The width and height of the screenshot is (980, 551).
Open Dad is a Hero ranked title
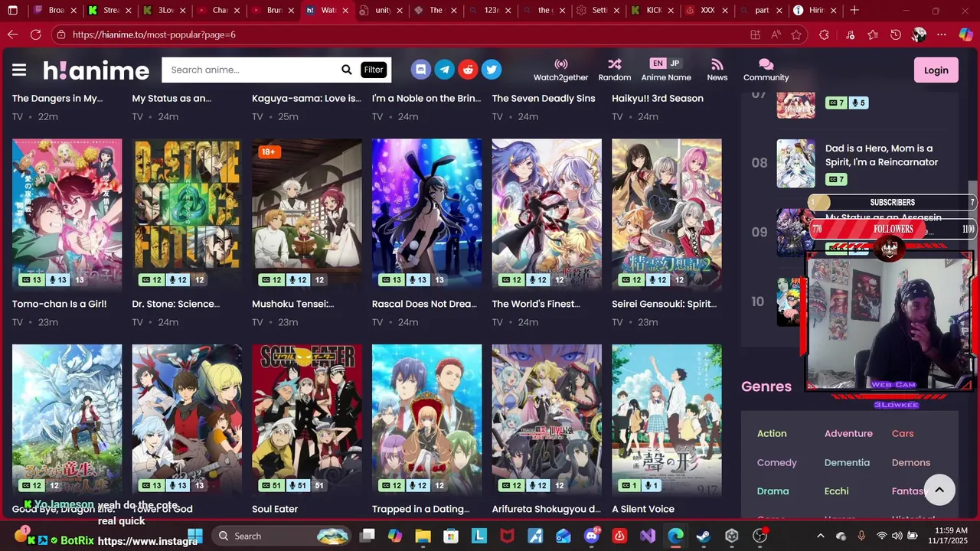(x=881, y=155)
